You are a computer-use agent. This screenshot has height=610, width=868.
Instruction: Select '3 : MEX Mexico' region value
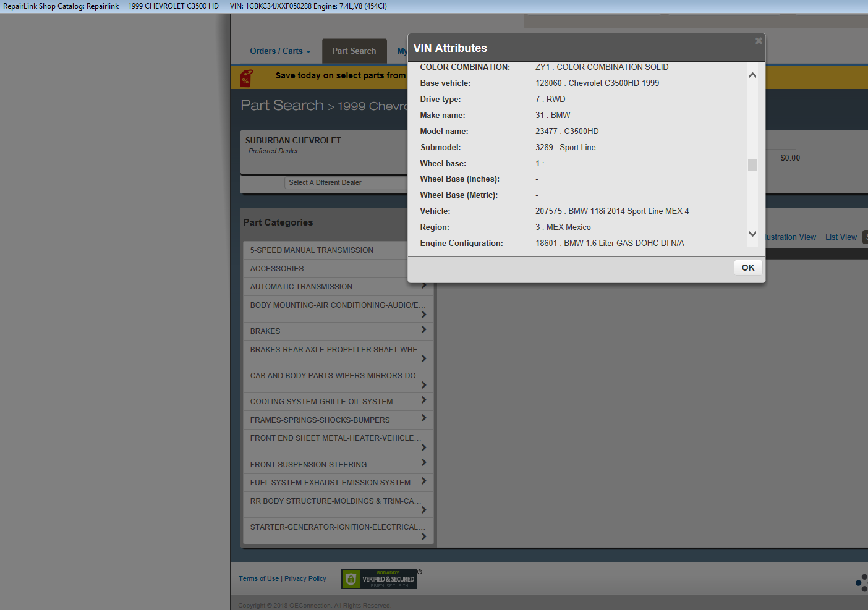563,227
